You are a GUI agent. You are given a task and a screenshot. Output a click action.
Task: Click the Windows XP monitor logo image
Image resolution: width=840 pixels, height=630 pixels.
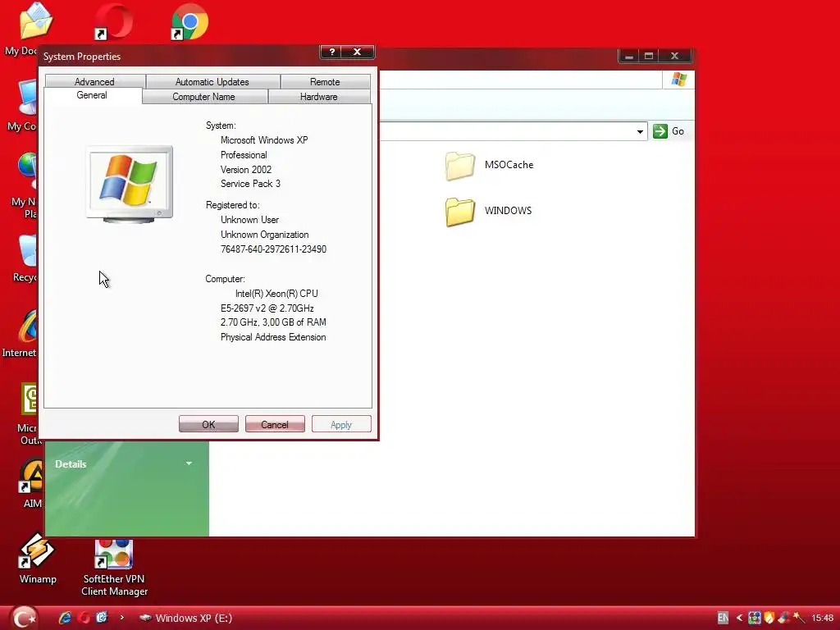click(130, 185)
